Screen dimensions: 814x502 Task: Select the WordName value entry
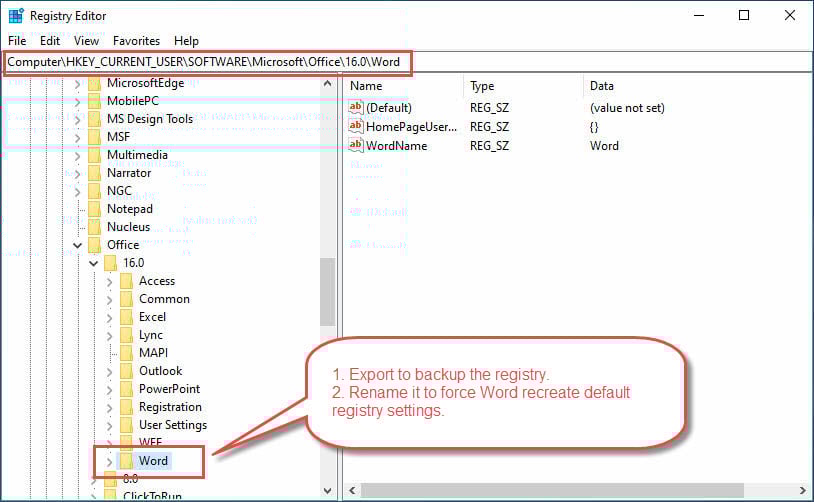click(397, 146)
